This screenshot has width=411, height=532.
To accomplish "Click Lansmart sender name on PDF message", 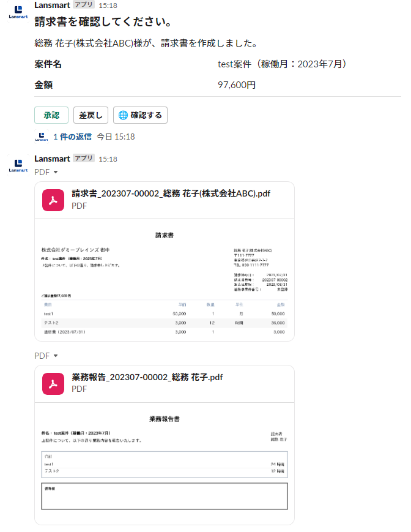I will (52, 159).
